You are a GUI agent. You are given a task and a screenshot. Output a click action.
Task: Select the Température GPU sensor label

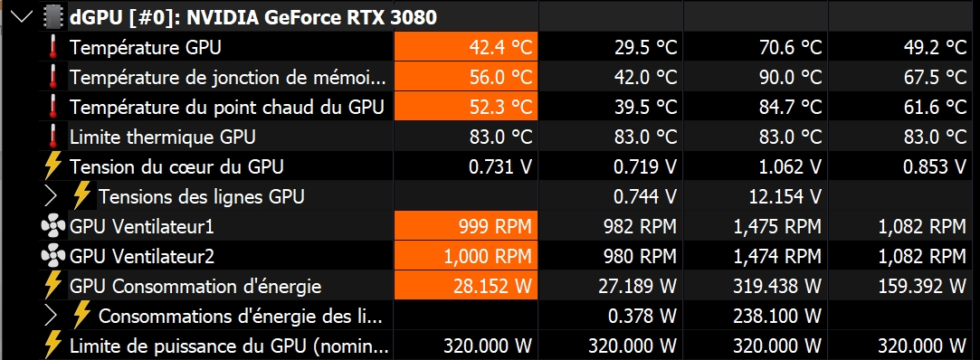point(145,47)
